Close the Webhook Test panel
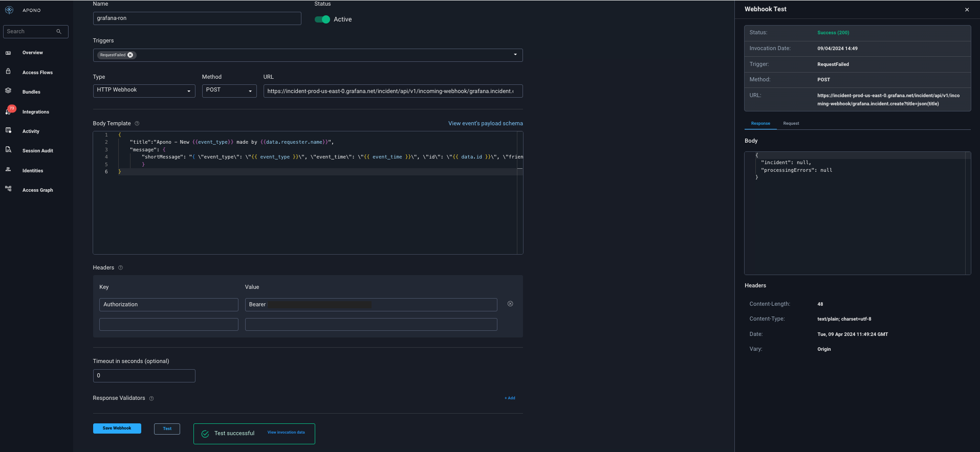Screen dimensions: 980x452 [x=967, y=10]
